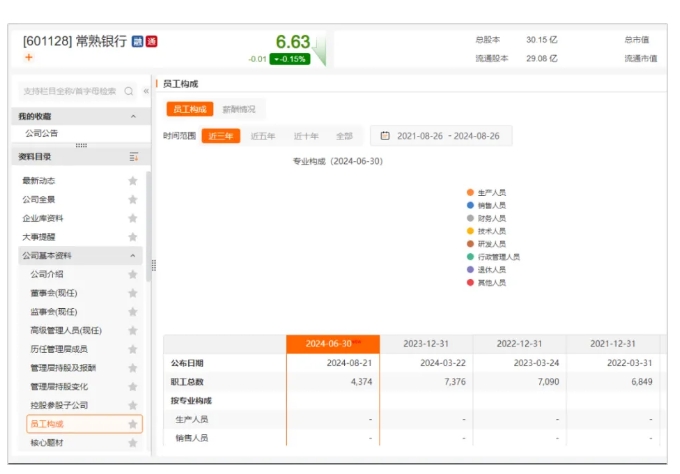Open 公司全景 in the catalog
The height and width of the screenshot is (474, 680).
click(39, 199)
